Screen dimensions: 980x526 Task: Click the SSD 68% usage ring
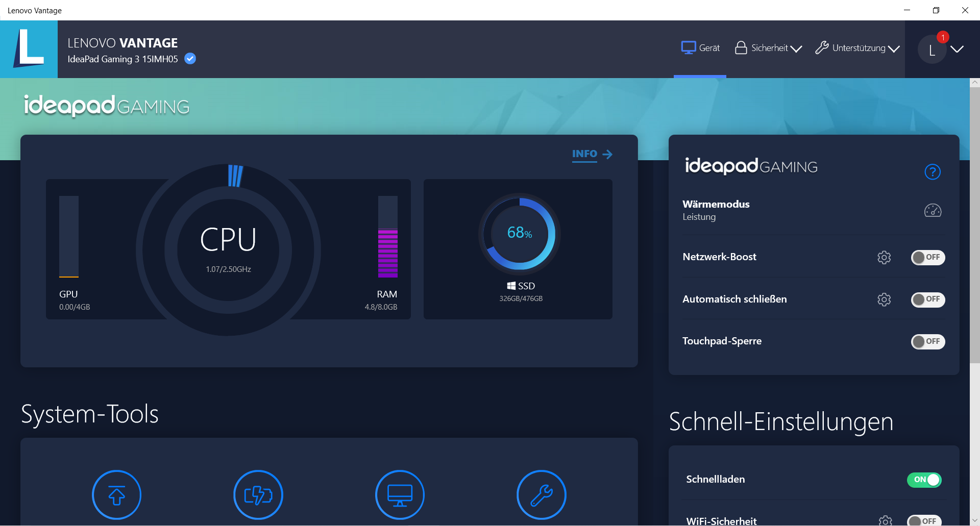pos(520,234)
